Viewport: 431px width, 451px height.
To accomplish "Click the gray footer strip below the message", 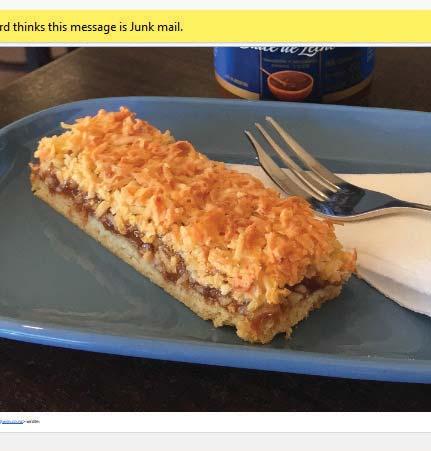I will 215,442.
